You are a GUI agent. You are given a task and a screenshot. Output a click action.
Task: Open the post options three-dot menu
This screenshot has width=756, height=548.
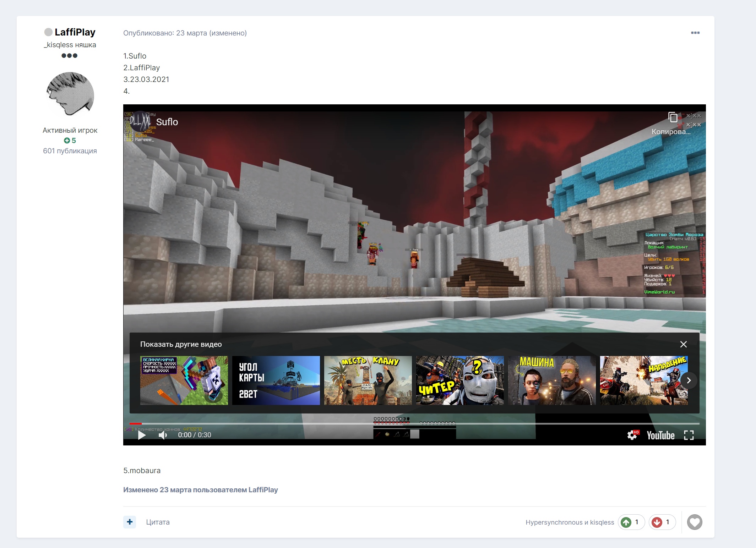pos(695,33)
